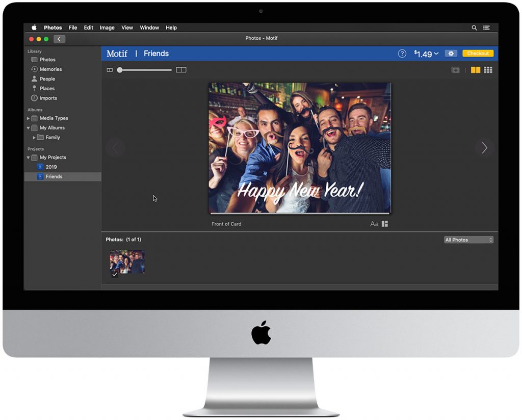The image size is (522, 420).
Task: Click the Motif logo in header
Action: 117,54
